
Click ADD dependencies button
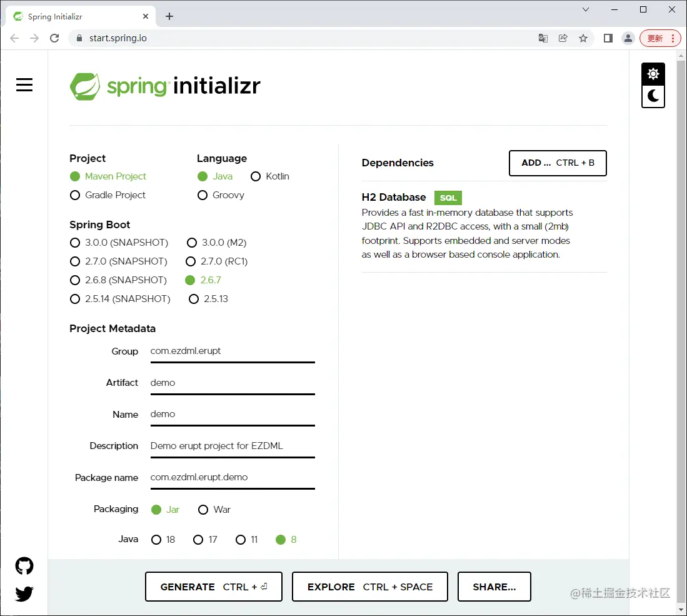558,163
